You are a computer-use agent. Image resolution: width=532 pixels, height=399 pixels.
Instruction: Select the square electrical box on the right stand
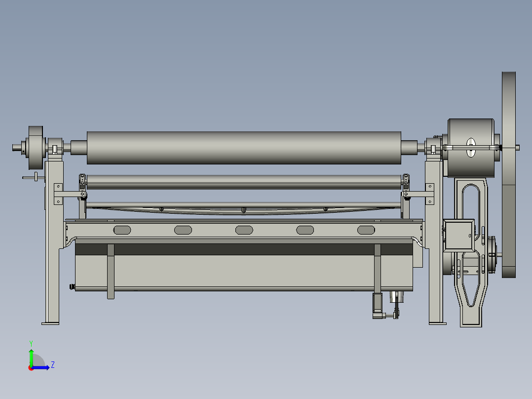(x=459, y=235)
